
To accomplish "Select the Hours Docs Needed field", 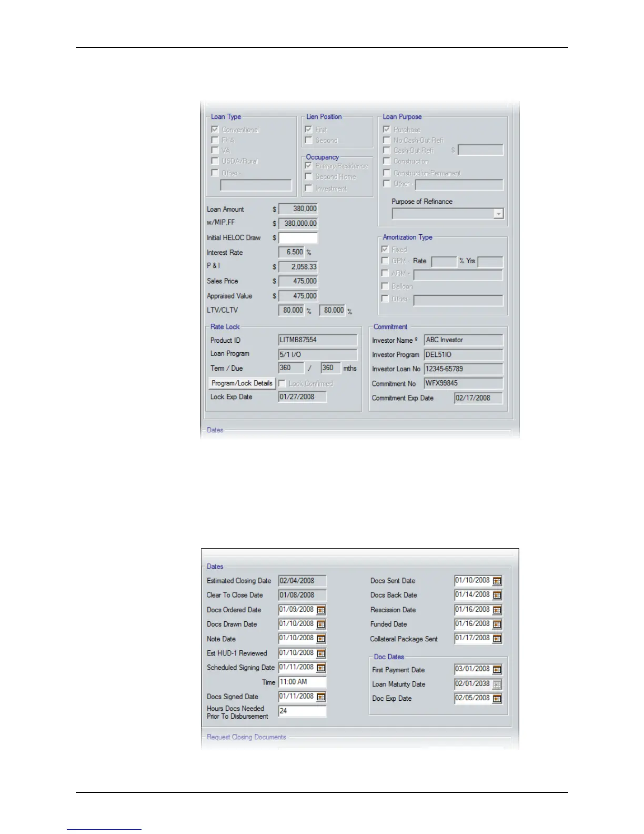I will [x=303, y=711].
